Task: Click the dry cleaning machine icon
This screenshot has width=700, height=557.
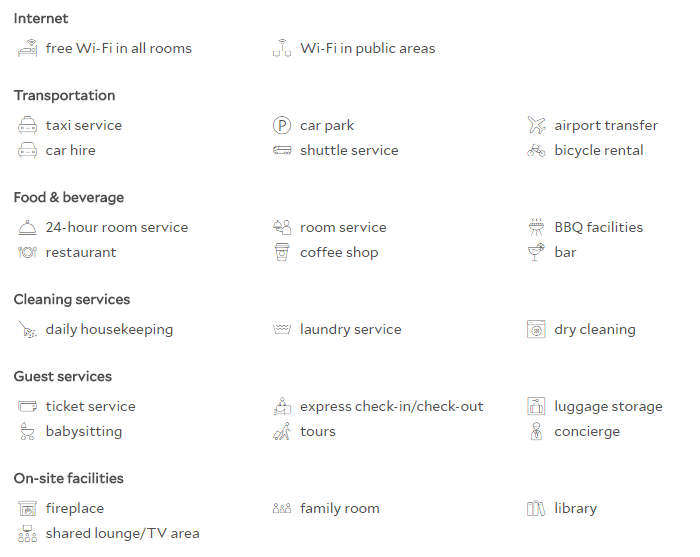Action: click(x=536, y=329)
